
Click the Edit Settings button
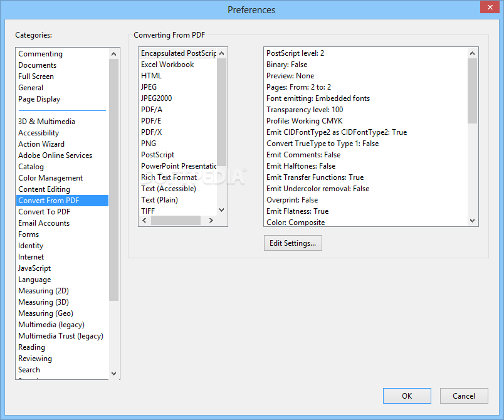(293, 243)
